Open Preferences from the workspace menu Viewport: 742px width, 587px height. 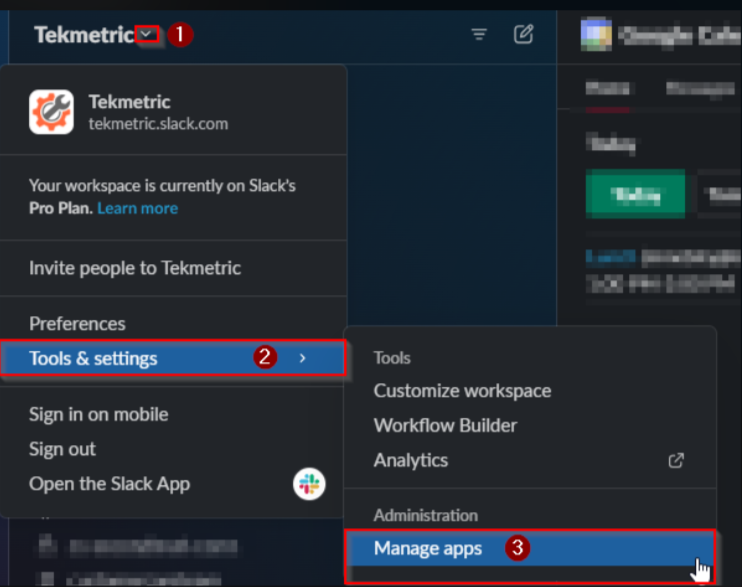[173, 324]
